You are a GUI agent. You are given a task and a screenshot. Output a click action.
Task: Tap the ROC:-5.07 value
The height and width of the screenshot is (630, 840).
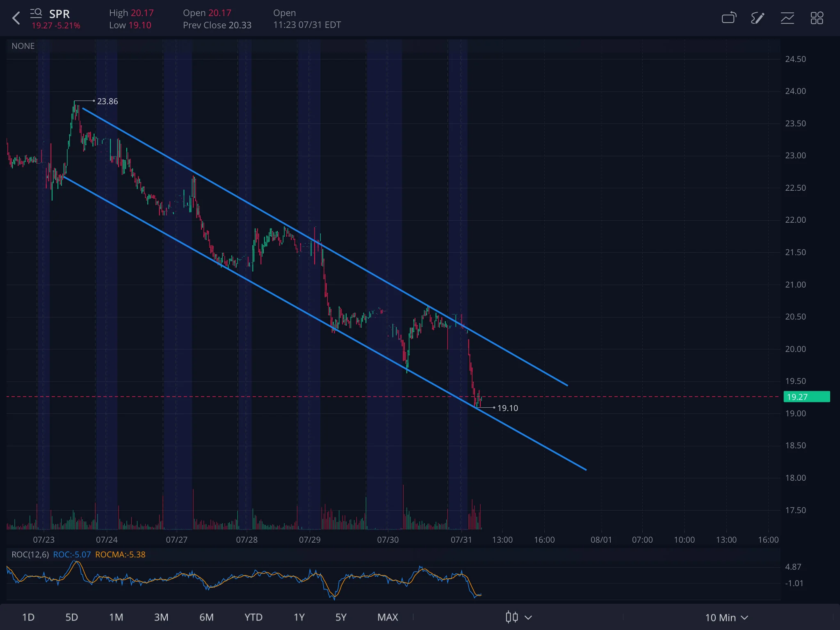tap(72, 555)
